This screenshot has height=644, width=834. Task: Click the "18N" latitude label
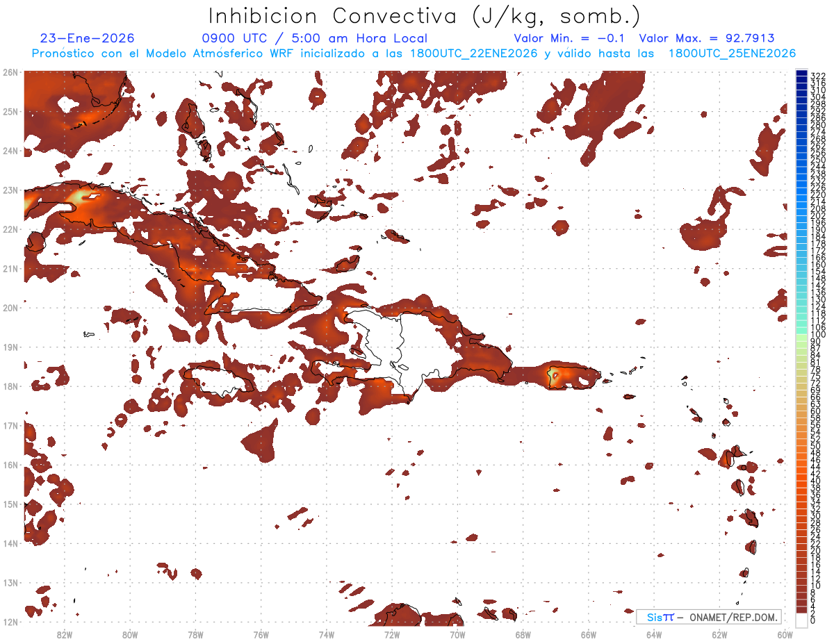10,386
